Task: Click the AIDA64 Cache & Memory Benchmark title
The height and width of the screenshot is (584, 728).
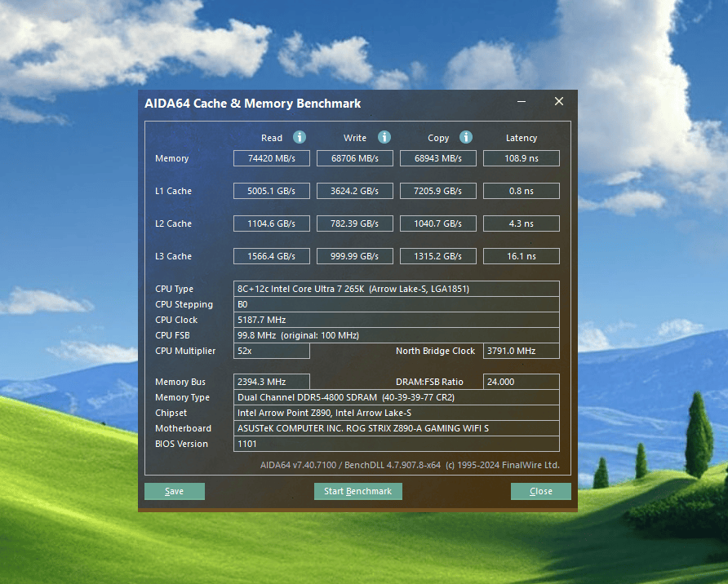Action: [252, 104]
